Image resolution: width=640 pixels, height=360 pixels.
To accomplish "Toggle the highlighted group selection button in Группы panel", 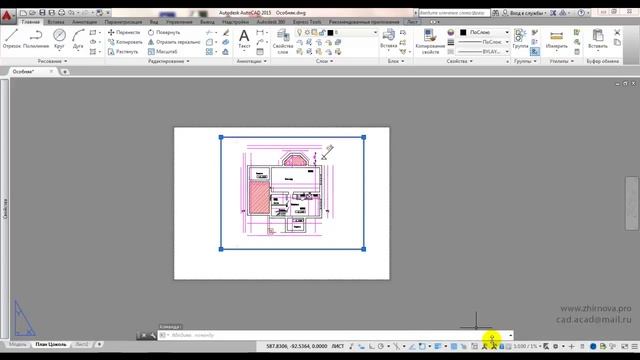I will (x=535, y=52).
